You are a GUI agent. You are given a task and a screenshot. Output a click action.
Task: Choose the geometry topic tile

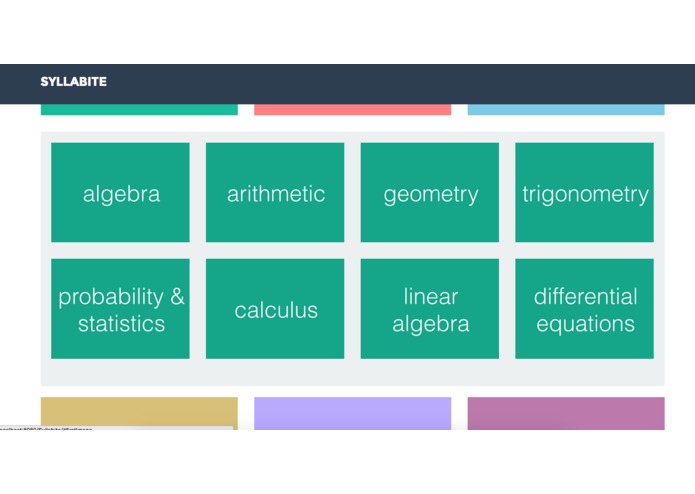coord(429,192)
